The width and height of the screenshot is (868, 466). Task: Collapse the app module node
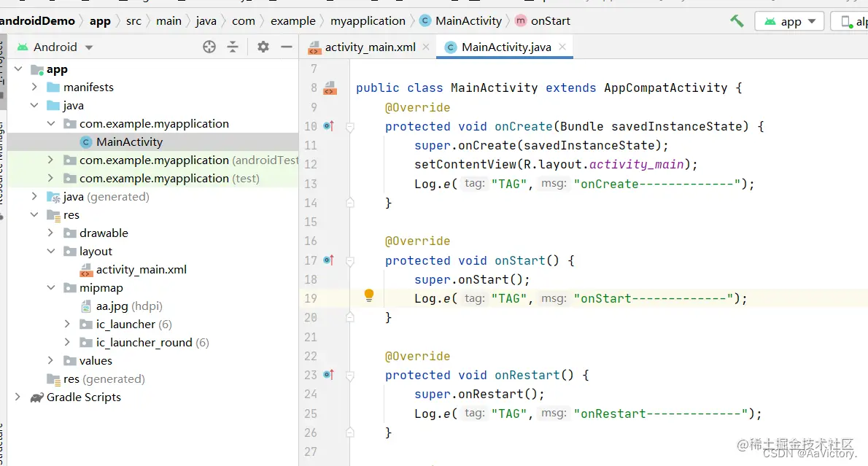[x=18, y=69]
